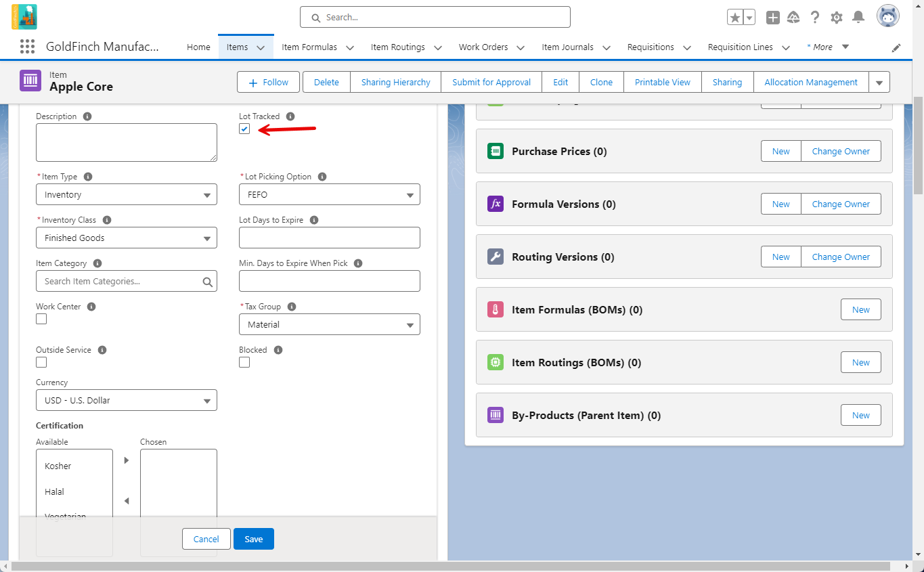
Task: Open the Favorites list dropdown arrow
Action: click(749, 18)
